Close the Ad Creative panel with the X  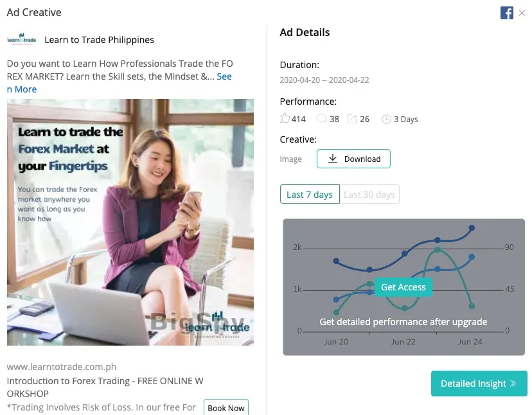(522, 13)
